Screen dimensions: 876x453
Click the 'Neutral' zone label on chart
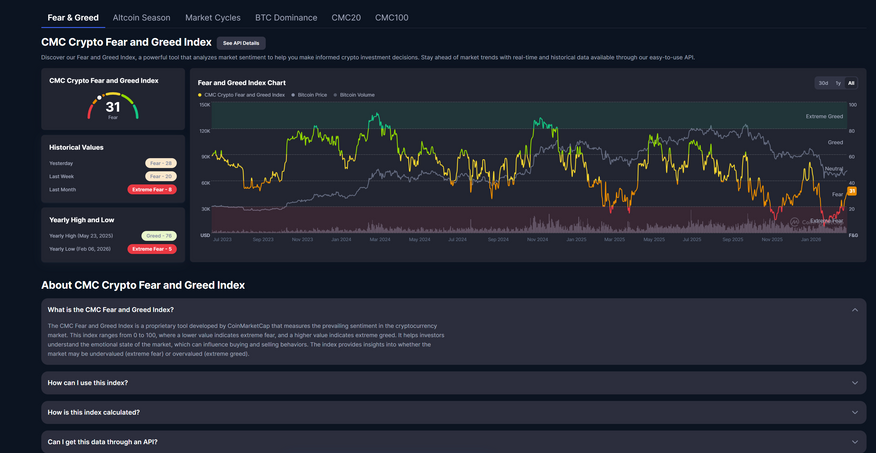click(834, 169)
